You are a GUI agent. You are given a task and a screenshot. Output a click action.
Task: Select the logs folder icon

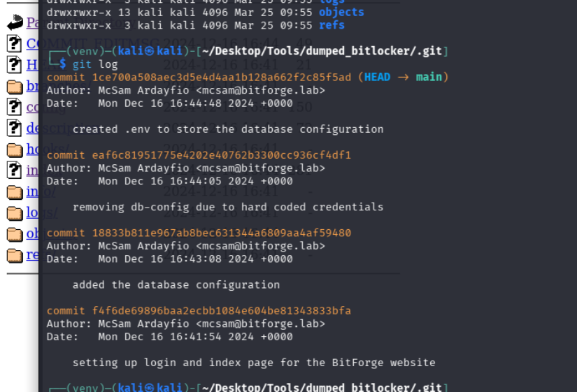coord(14,212)
